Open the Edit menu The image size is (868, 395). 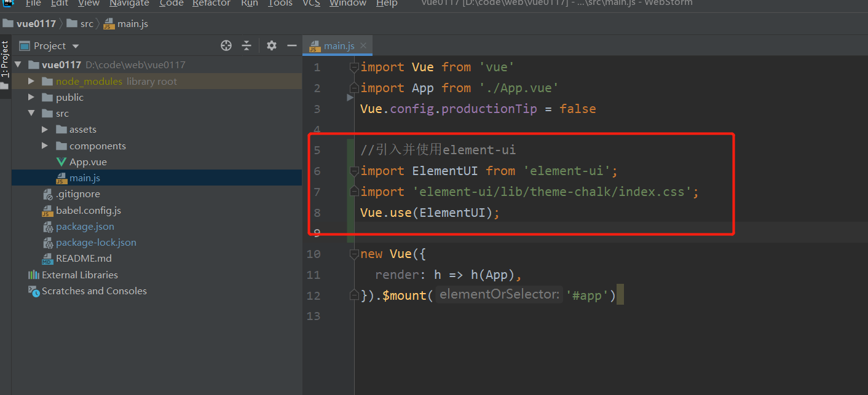[x=60, y=3]
